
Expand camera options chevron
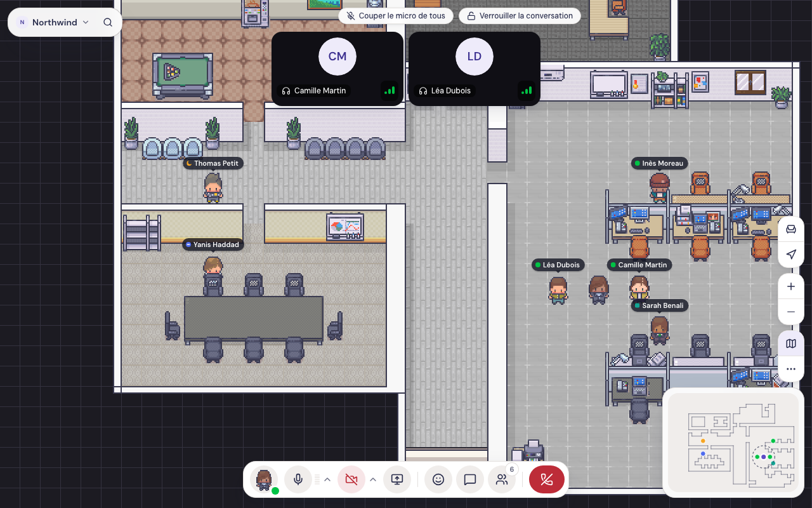click(x=373, y=479)
